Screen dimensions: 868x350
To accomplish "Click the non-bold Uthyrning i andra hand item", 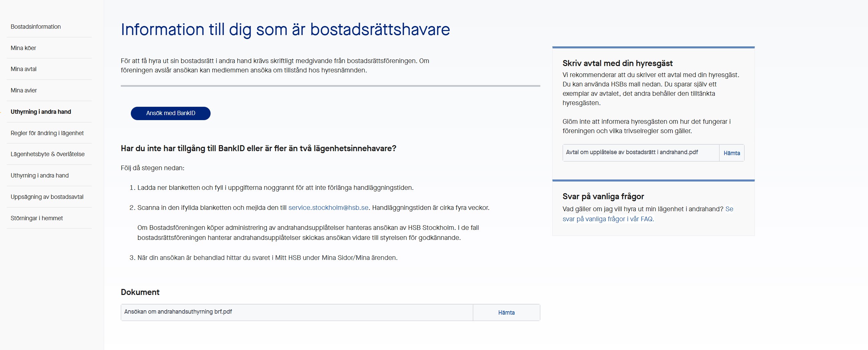I will pyautogui.click(x=39, y=176).
